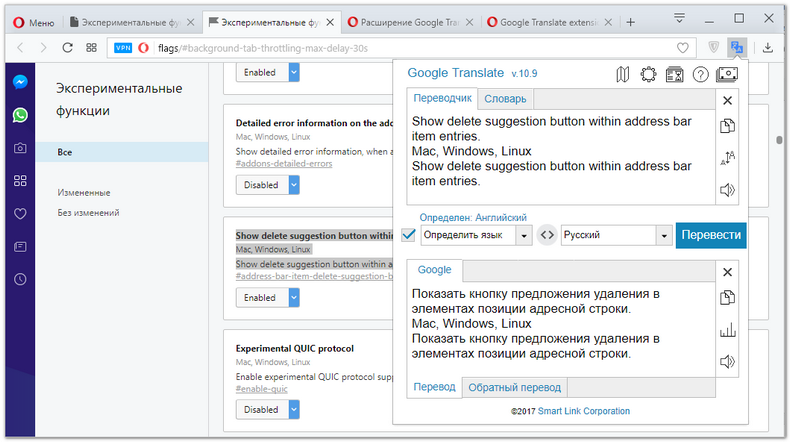Open the Smart Link Corporation link
Viewport: 790px width, 442px height.
pyautogui.click(x=583, y=411)
